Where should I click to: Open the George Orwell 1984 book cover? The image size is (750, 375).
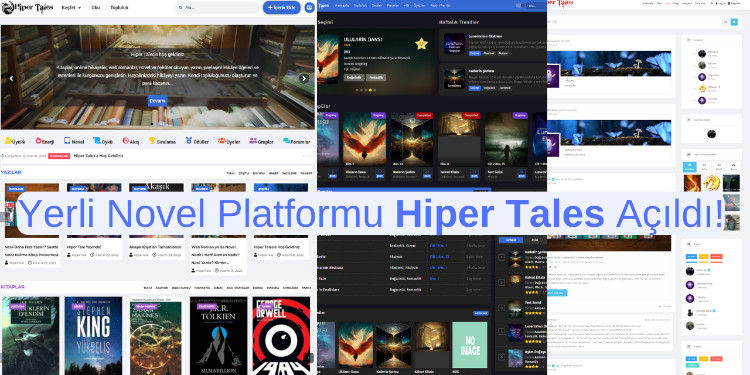[281, 336]
